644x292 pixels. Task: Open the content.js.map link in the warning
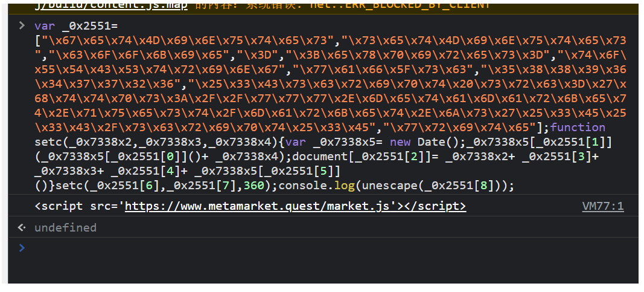coord(111,6)
